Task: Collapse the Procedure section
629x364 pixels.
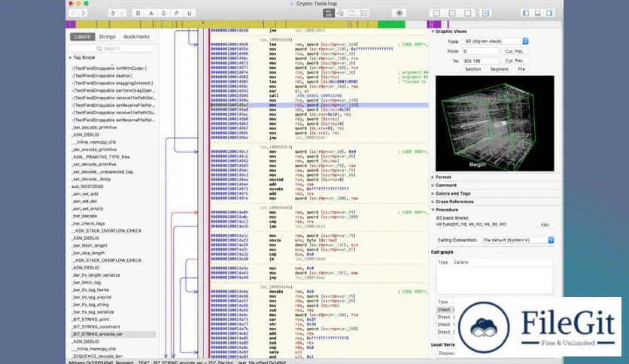Action: point(433,210)
